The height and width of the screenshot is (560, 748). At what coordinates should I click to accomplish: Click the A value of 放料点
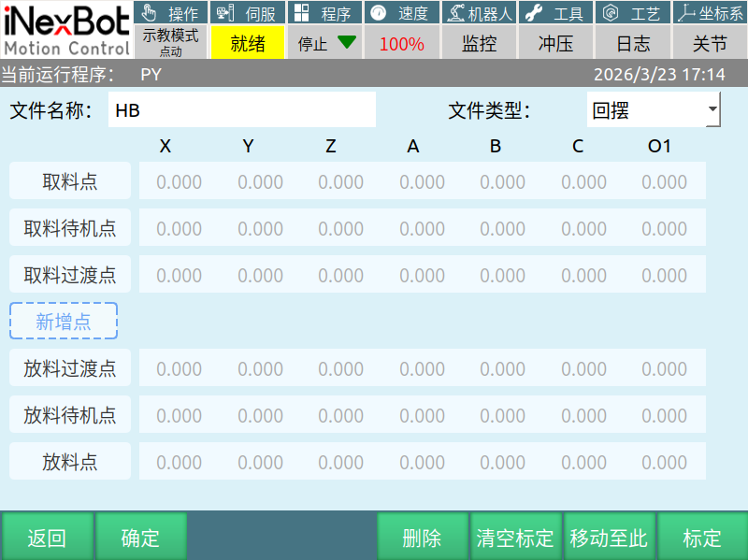tap(423, 462)
